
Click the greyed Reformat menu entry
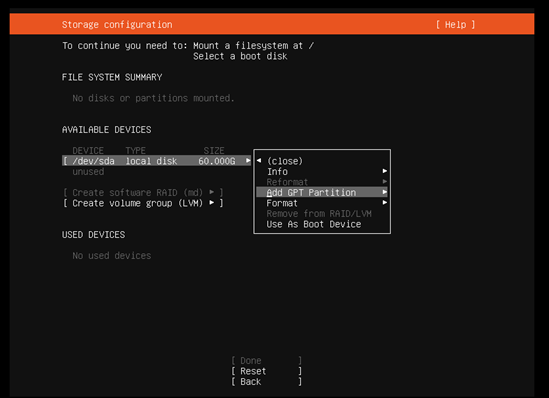322,182
